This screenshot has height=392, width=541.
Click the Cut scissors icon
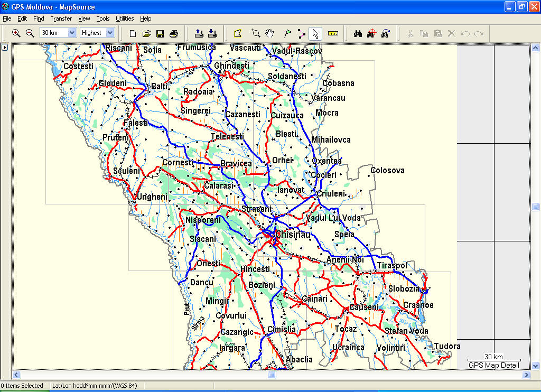(x=410, y=33)
